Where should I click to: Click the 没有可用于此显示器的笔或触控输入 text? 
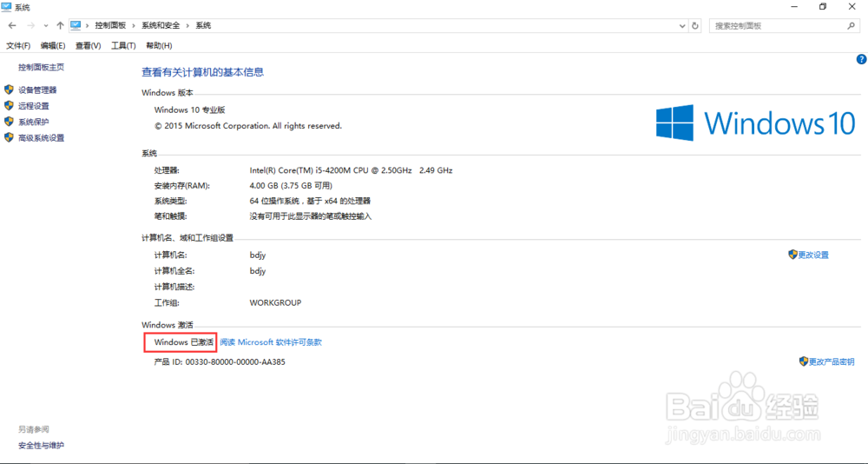pyautogui.click(x=311, y=216)
